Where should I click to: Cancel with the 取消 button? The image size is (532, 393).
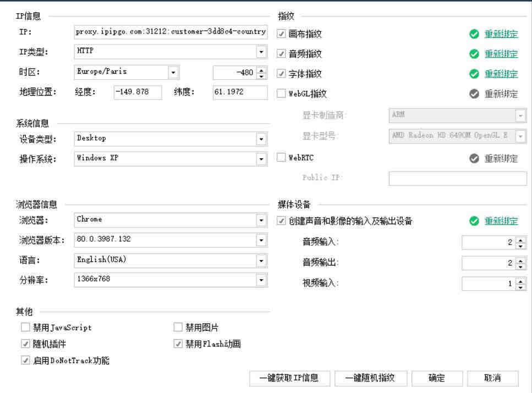click(492, 378)
